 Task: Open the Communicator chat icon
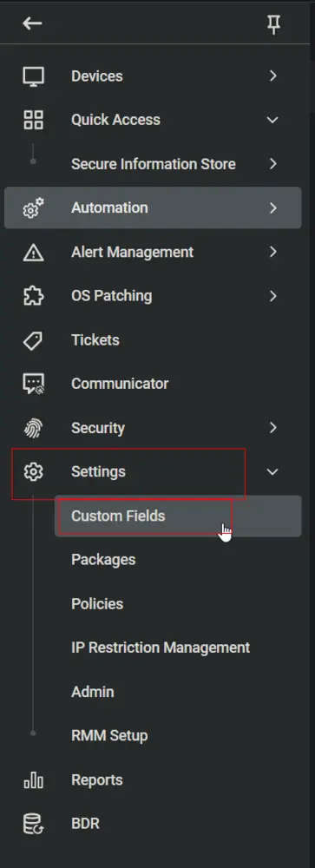33,384
